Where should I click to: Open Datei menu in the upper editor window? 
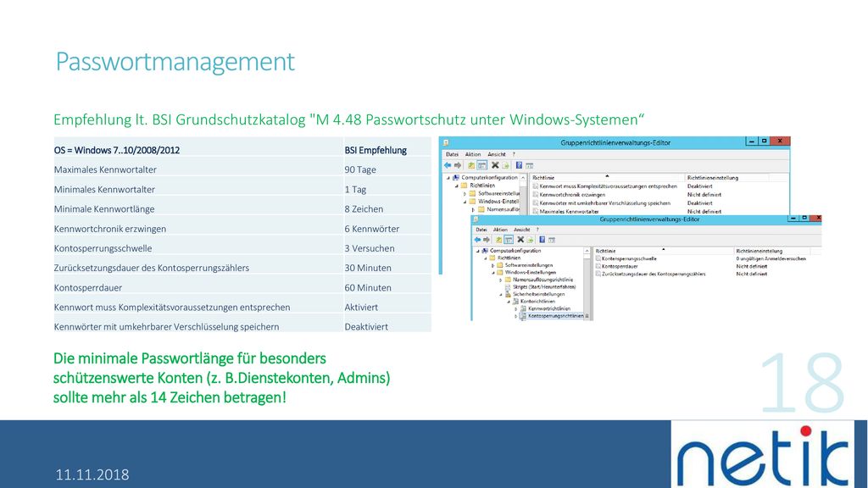tap(453, 154)
